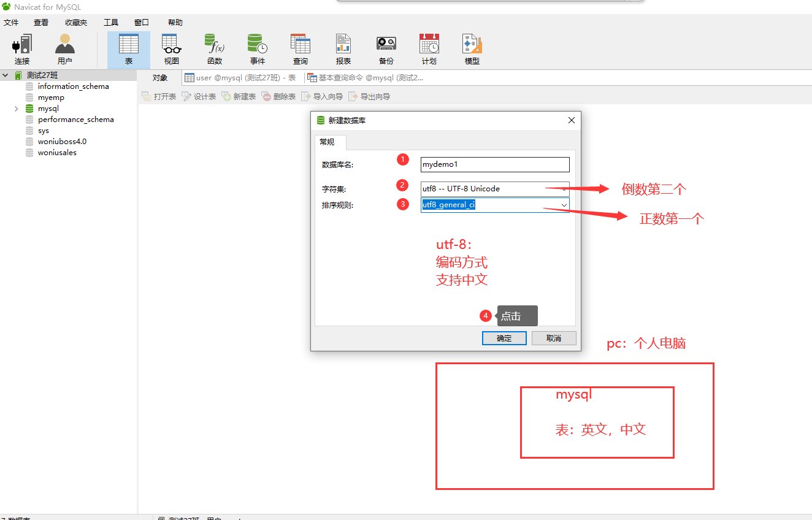Open the 收藏夹 menu

tap(76, 22)
